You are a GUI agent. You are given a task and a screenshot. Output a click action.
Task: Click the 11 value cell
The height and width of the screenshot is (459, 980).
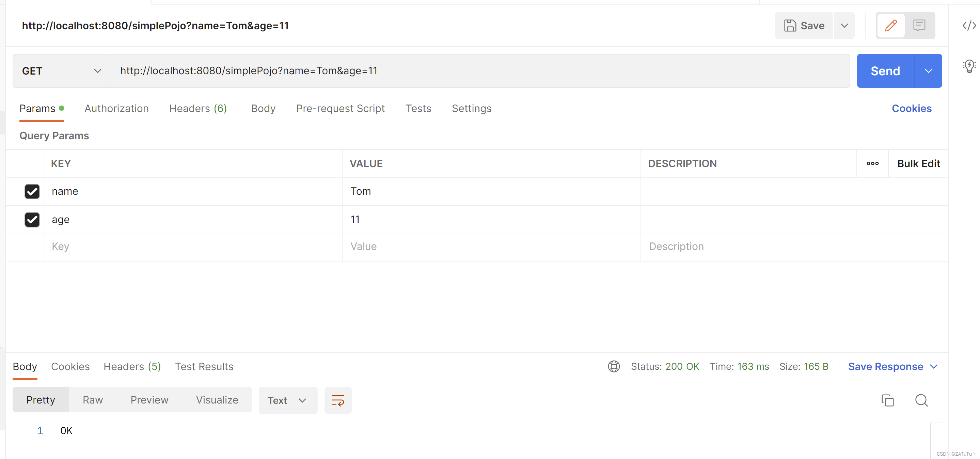tap(491, 219)
